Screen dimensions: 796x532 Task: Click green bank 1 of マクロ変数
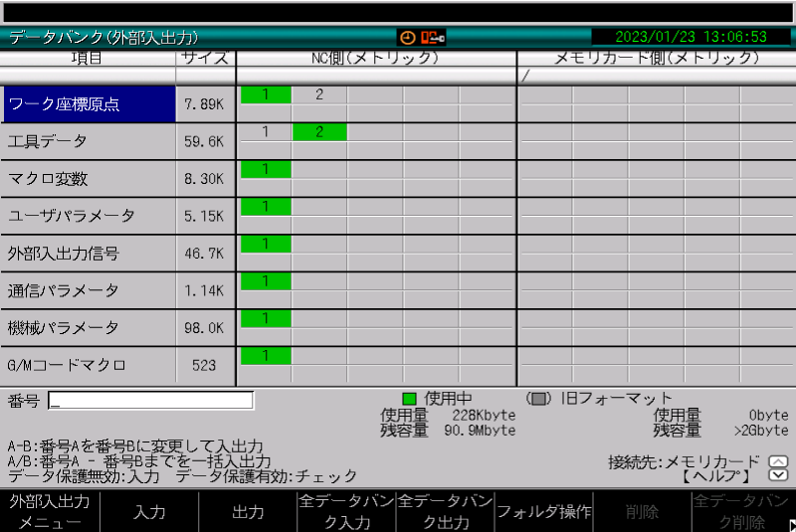pos(266,169)
